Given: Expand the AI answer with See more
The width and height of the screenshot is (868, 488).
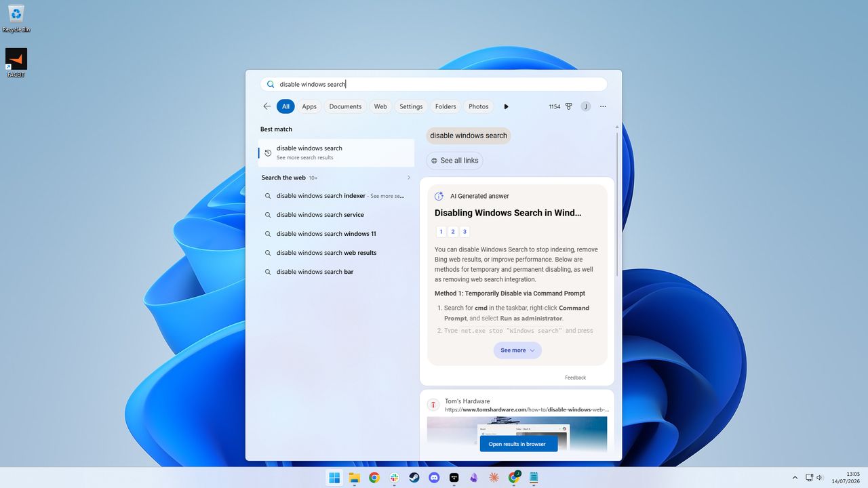Looking at the screenshot, I should 517,350.
